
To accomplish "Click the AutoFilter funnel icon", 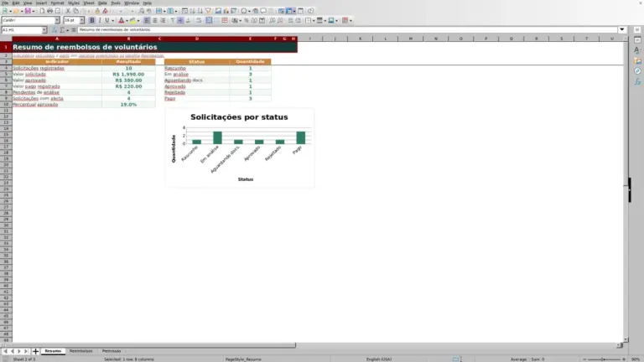I will click(208, 11).
